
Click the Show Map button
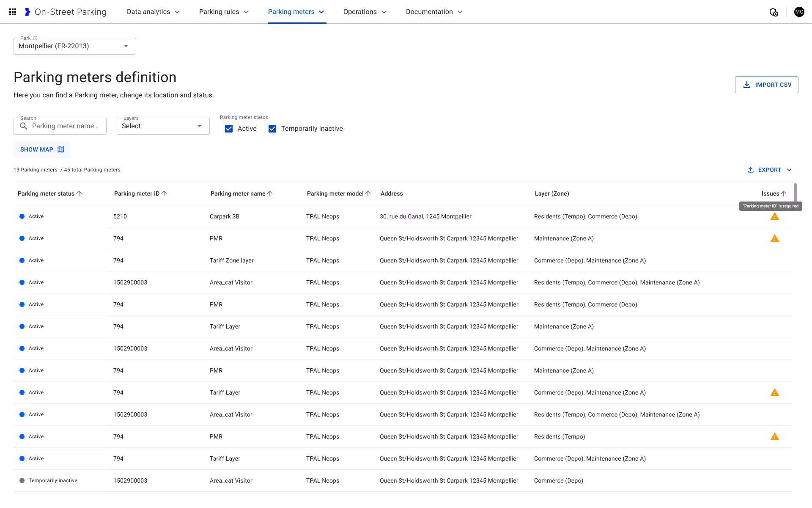42,149
